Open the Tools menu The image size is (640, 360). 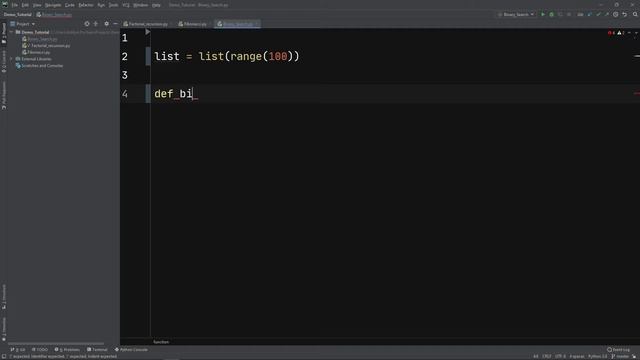(113, 5)
